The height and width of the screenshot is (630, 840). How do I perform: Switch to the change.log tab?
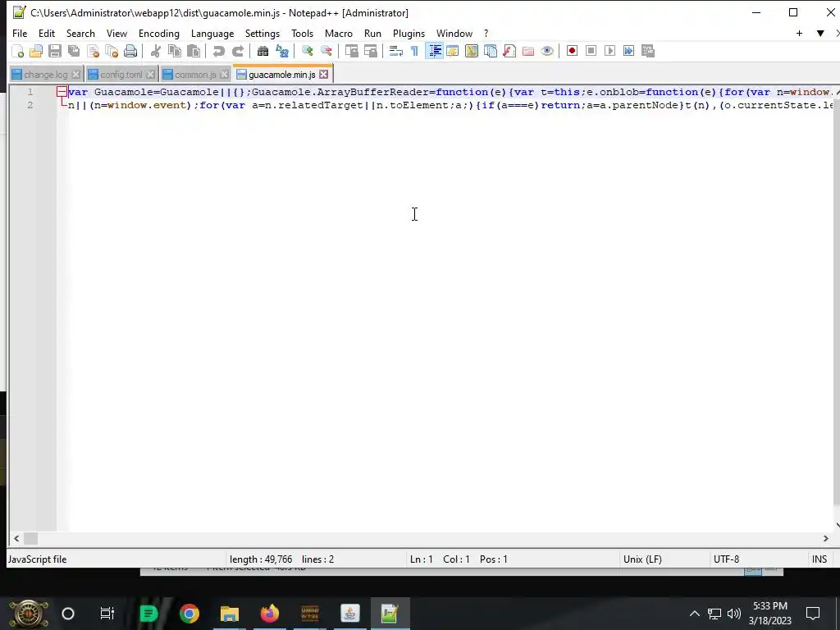click(x=45, y=75)
